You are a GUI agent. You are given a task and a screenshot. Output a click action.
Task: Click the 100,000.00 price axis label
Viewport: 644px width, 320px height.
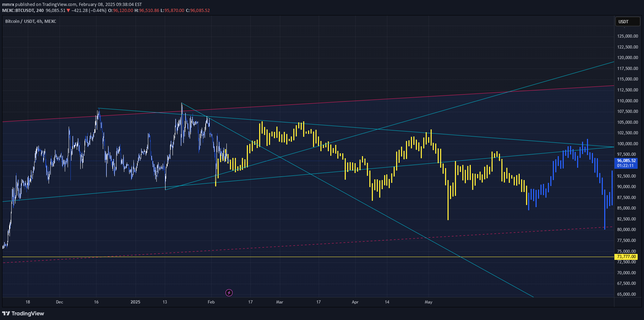627,143
